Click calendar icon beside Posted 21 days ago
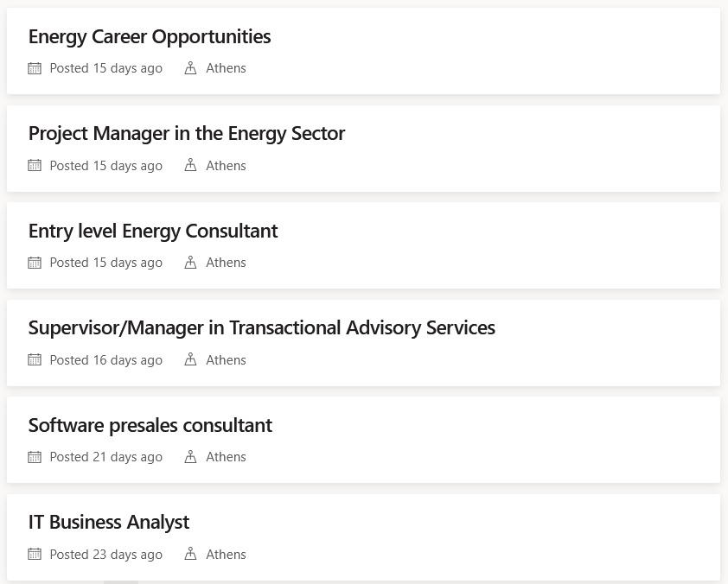This screenshot has height=584, width=728. point(35,457)
